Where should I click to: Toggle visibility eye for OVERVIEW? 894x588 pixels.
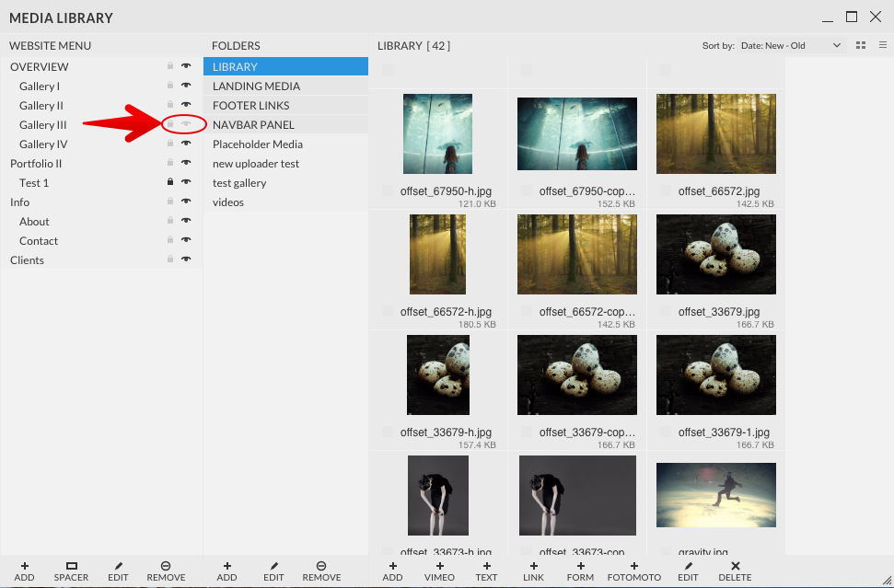(x=186, y=66)
